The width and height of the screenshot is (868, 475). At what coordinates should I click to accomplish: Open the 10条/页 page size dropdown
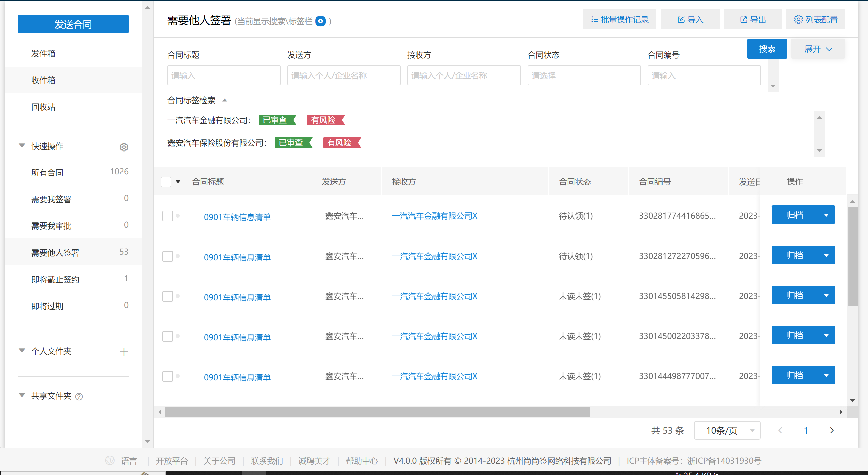[727, 431]
